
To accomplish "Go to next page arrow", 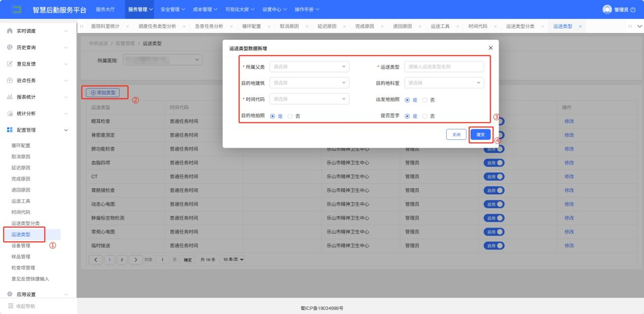I will tap(135, 260).
